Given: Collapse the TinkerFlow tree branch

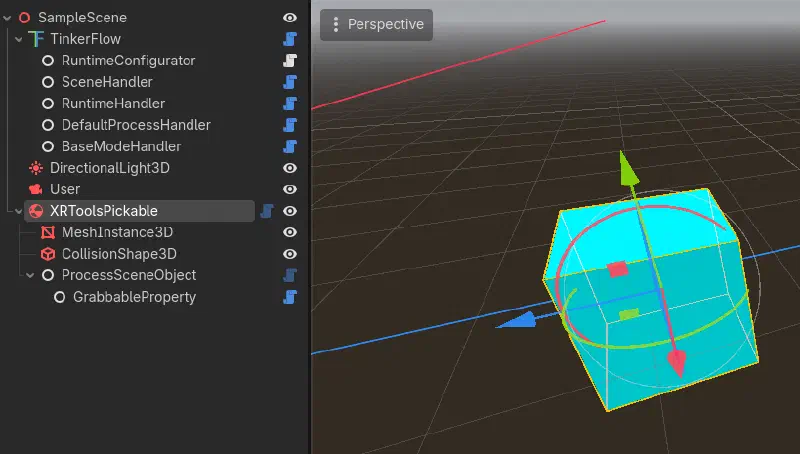Looking at the screenshot, I should click(x=19, y=39).
